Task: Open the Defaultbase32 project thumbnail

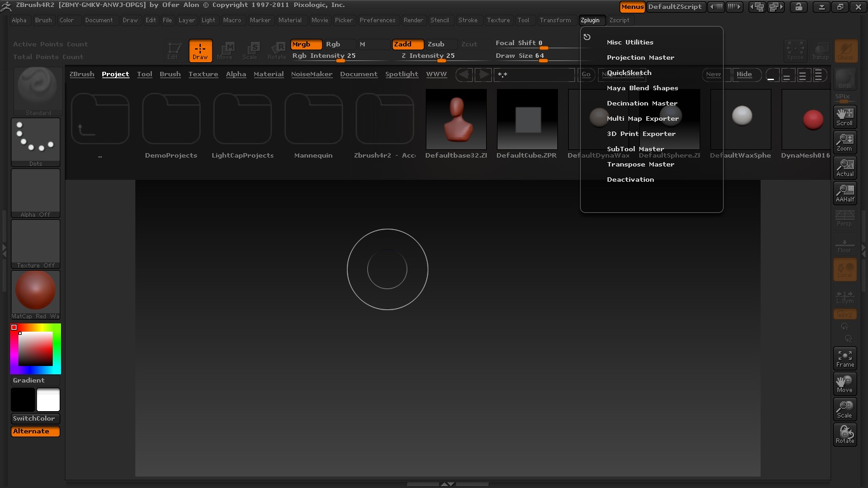Action: pos(456,119)
